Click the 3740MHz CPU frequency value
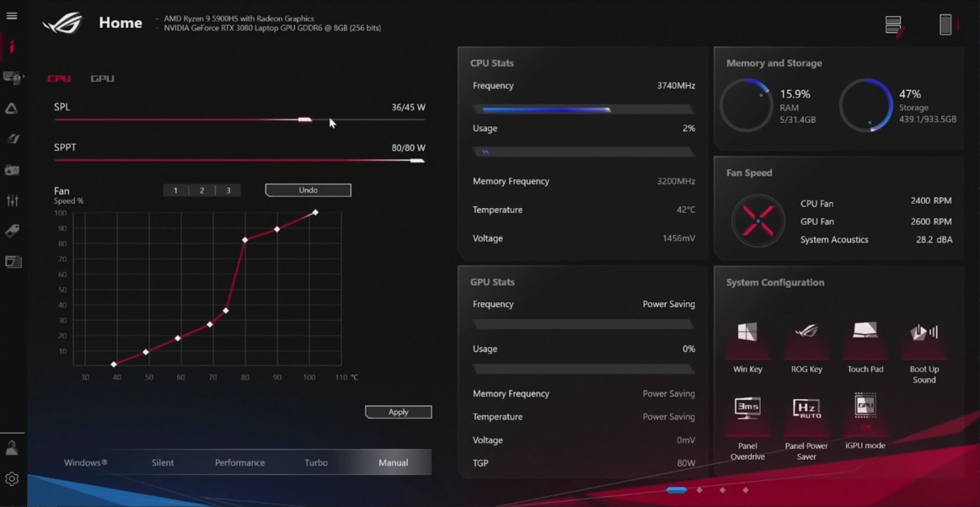This screenshot has height=507, width=980. point(676,86)
